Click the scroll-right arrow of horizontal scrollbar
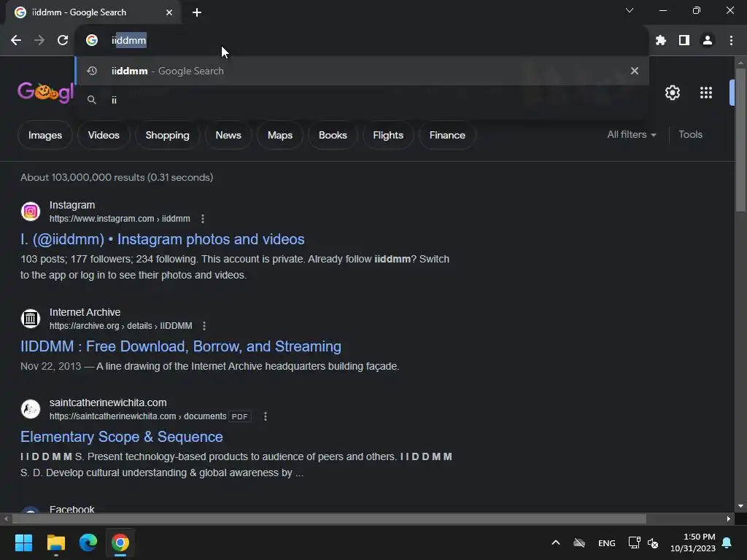 click(x=729, y=518)
